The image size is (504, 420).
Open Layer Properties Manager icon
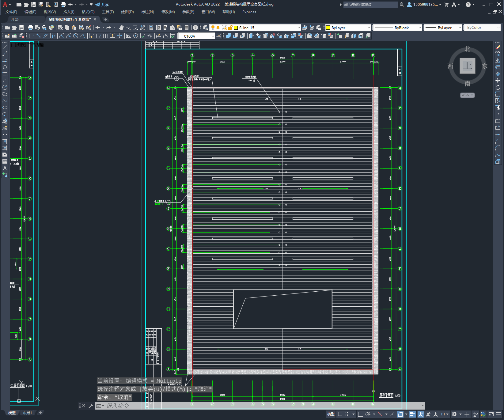[205, 28]
